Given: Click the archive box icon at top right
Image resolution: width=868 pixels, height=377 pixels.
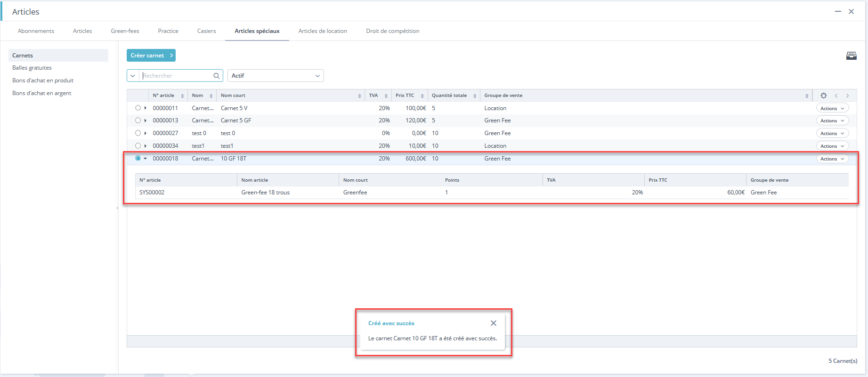Looking at the screenshot, I should coord(851,56).
